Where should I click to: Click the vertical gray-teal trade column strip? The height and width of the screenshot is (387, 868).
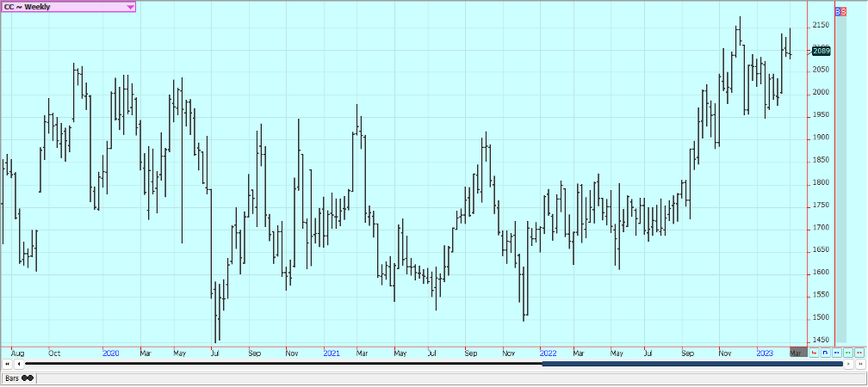[x=840, y=179]
